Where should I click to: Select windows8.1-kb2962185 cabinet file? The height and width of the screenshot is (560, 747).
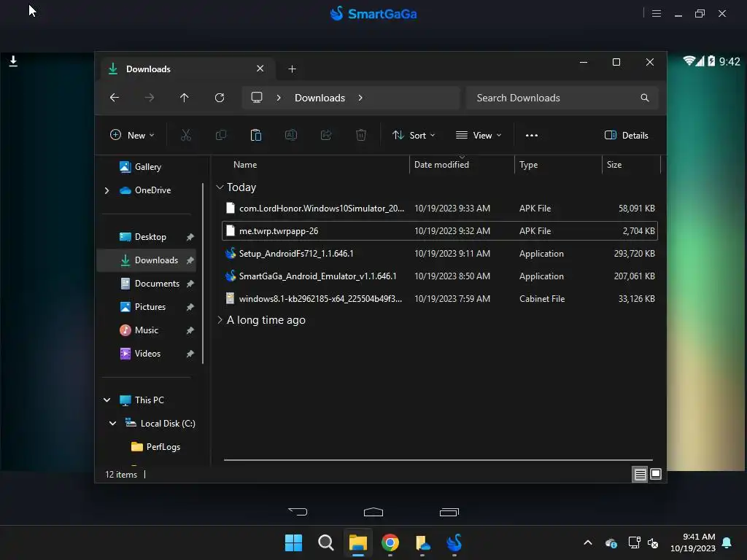coord(440,298)
